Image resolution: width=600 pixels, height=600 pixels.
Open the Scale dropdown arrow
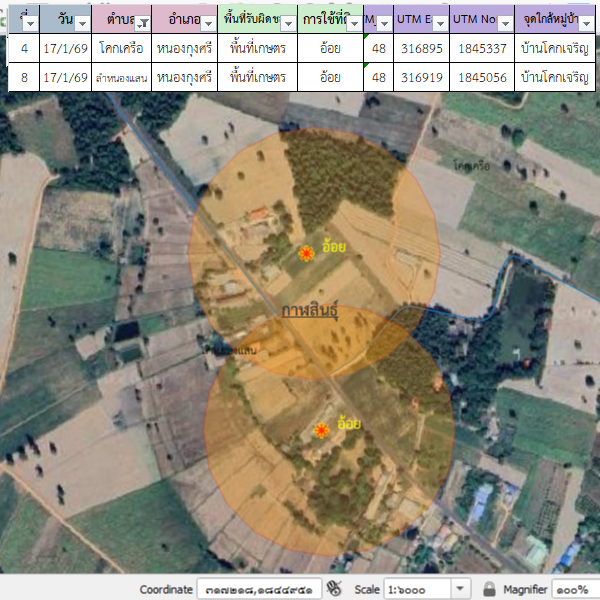coord(460,589)
